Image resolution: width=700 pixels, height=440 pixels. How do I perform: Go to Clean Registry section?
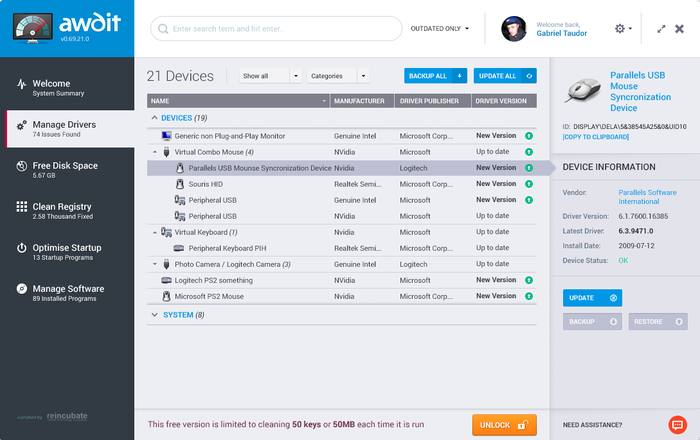tap(67, 211)
